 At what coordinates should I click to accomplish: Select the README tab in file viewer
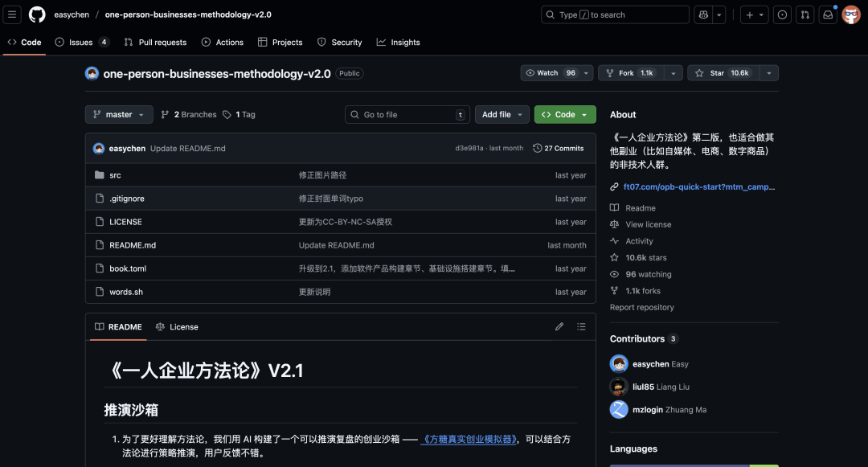118,326
